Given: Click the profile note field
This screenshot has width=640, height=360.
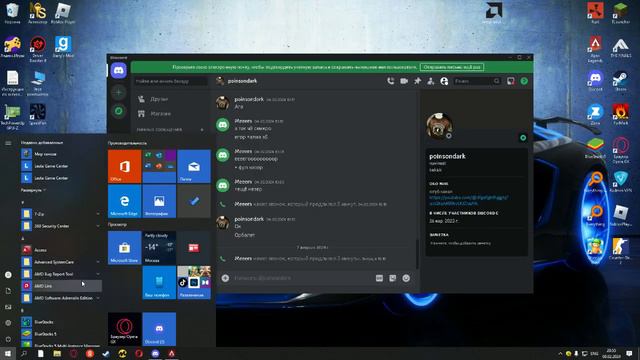Looking at the screenshot, I should pyautogui.click(x=460, y=243).
